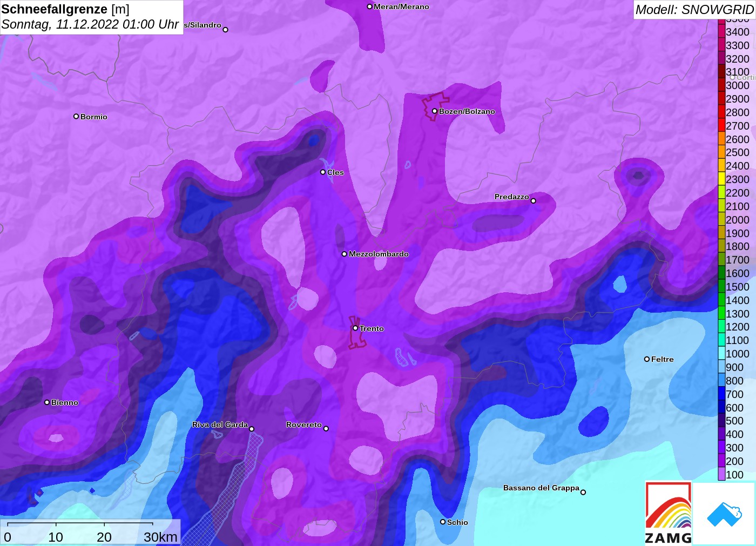The height and width of the screenshot is (546, 756).
Task: Click the 10 scale bar label
Action: click(x=56, y=537)
